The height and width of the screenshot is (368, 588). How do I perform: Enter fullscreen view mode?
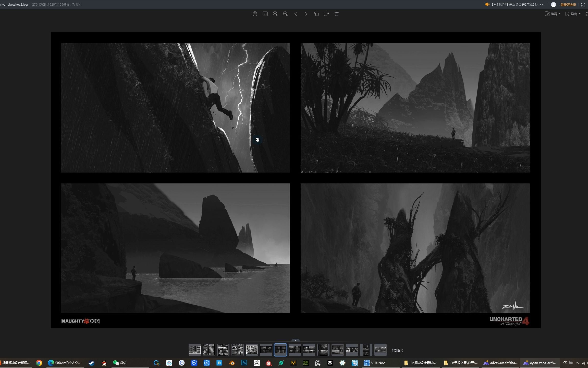click(x=583, y=5)
